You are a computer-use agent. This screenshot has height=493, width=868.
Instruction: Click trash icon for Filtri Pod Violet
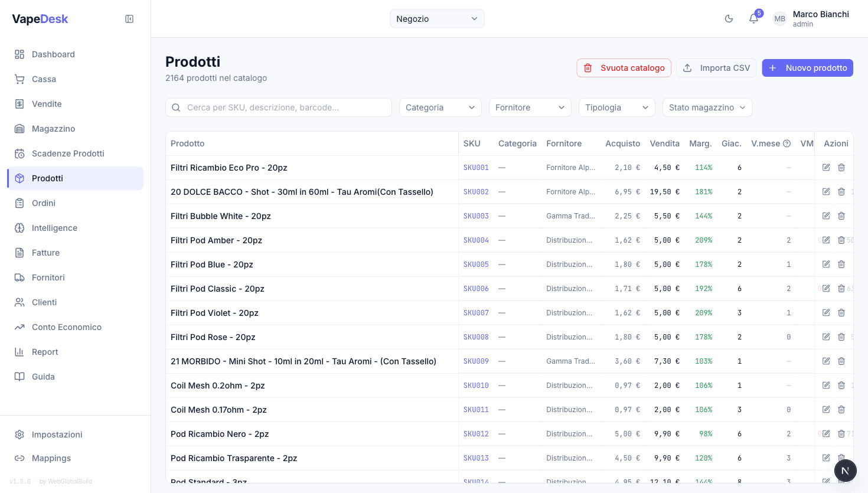tap(841, 313)
